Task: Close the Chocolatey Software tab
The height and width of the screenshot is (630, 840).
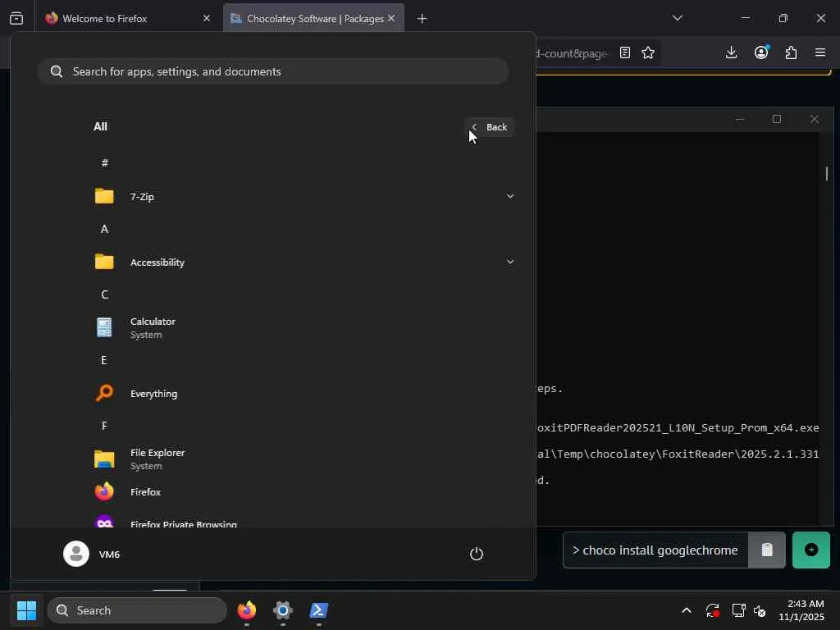Action: (x=391, y=18)
